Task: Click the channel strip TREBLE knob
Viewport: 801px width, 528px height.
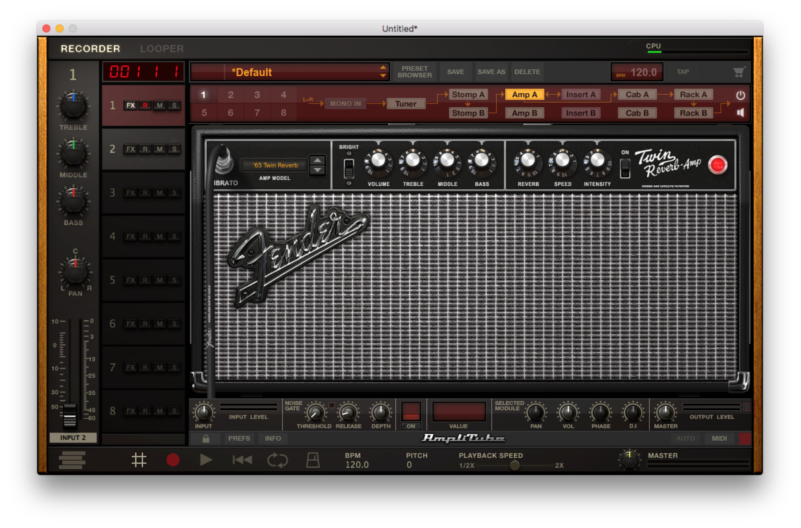Action: pyautogui.click(x=74, y=106)
